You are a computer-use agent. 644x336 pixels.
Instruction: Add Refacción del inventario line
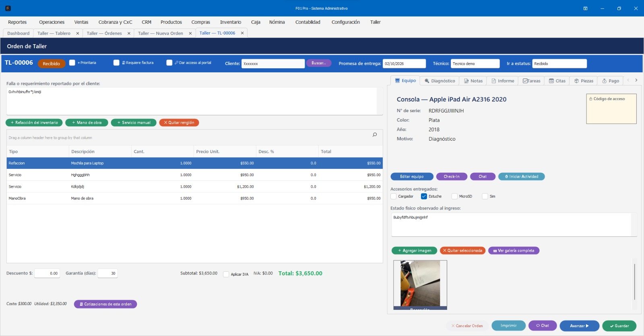pos(34,123)
